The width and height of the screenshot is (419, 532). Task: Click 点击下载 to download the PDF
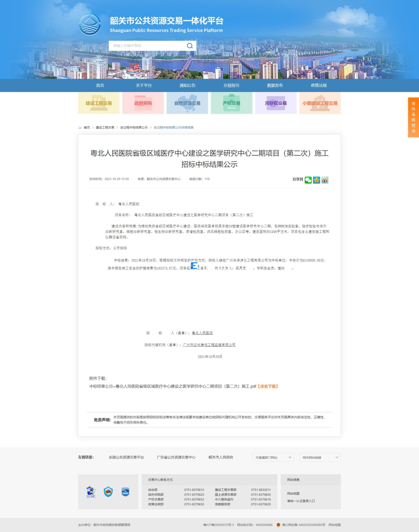tap(268, 386)
